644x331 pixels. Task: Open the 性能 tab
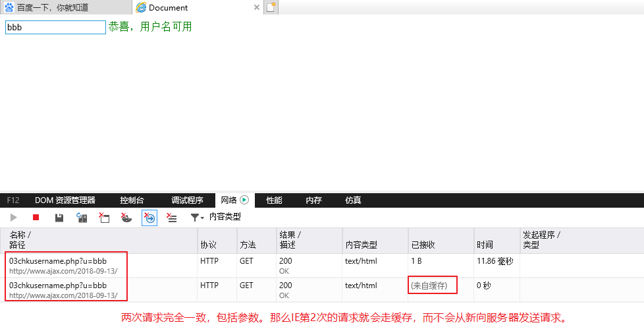pyautogui.click(x=274, y=200)
